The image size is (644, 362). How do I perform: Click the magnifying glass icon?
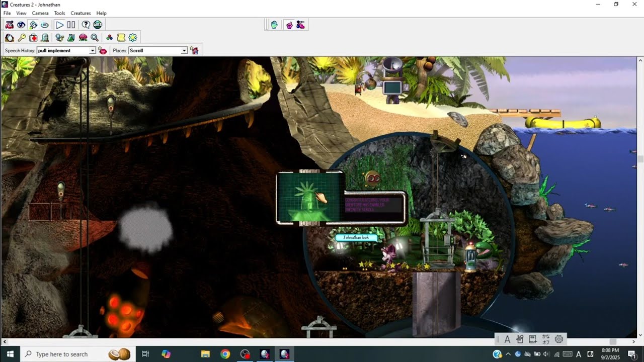coord(95,38)
